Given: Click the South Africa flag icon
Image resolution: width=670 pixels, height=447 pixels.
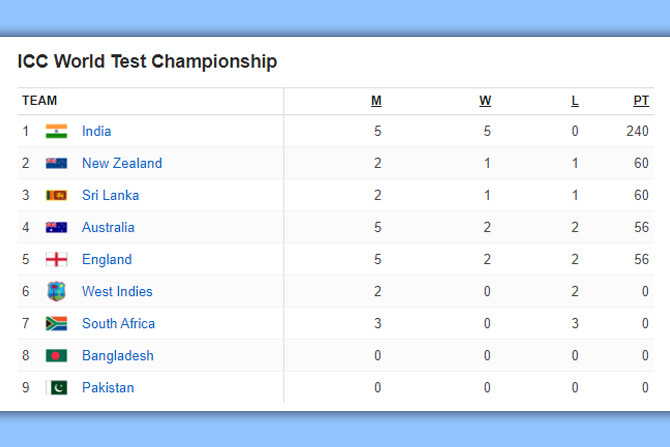Looking at the screenshot, I should click(x=56, y=323).
